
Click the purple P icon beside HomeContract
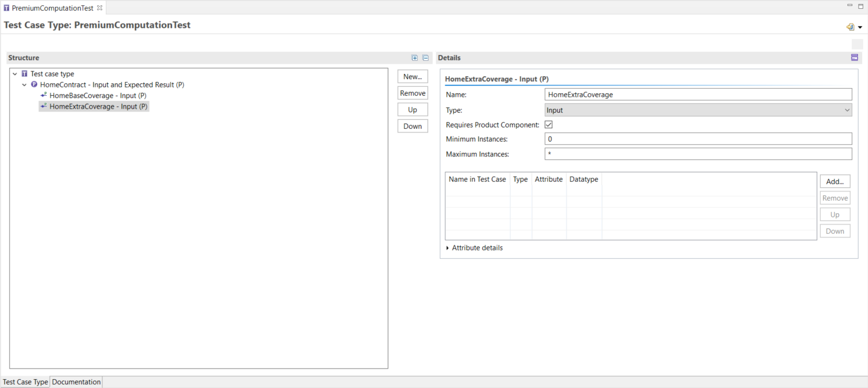point(34,84)
